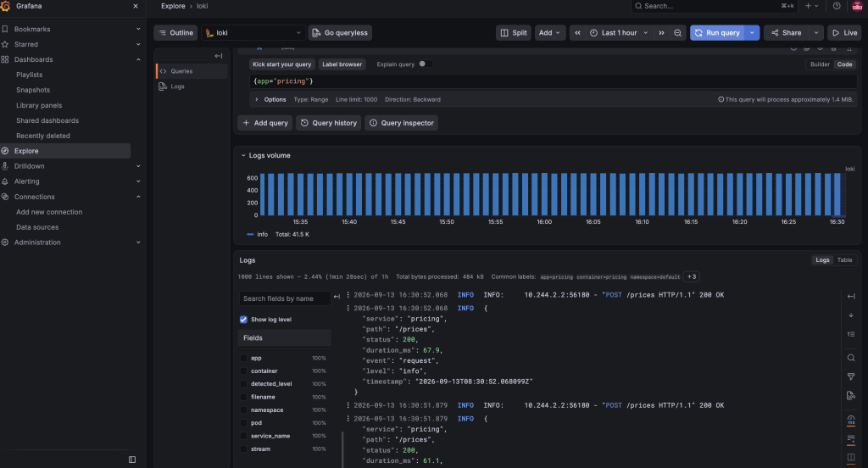The height and width of the screenshot is (468, 868).
Task: Show the +3 more common labels
Action: click(x=692, y=277)
